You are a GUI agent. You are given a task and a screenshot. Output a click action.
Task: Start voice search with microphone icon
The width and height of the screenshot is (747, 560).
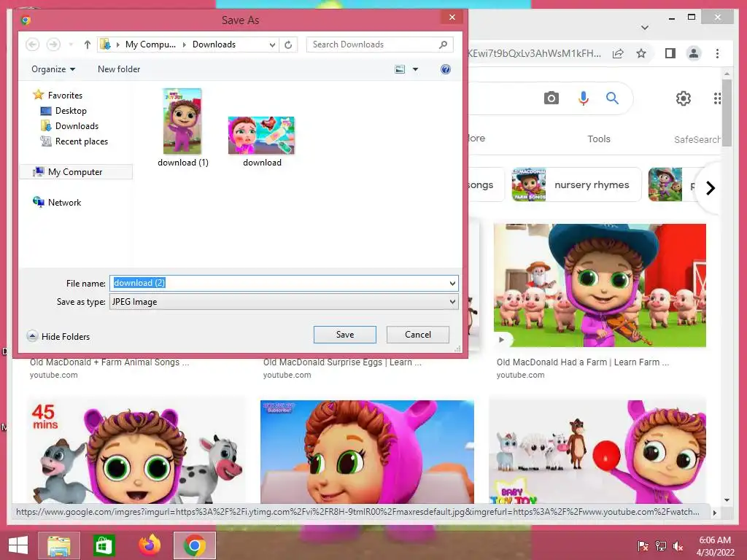[x=583, y=98]
